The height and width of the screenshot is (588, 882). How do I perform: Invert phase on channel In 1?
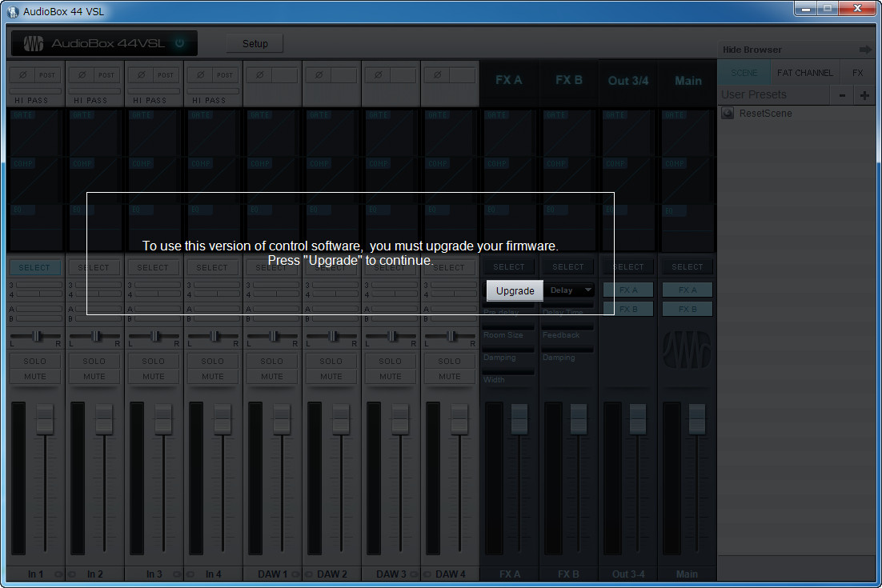22,74
